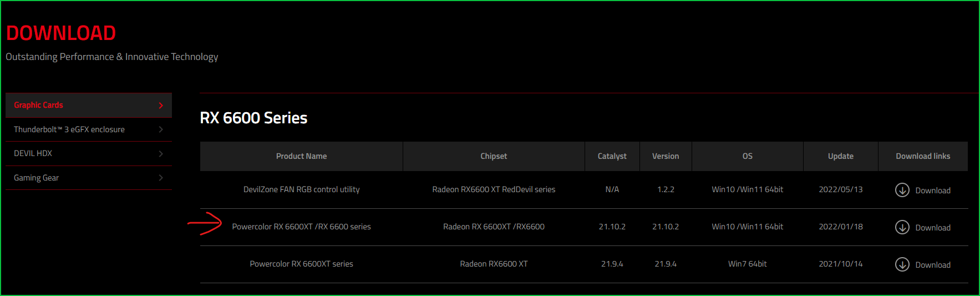Click Product Name column header
The width and height of the screenshot is (980, 296).
pyautogui.click(x=301, y=156)
